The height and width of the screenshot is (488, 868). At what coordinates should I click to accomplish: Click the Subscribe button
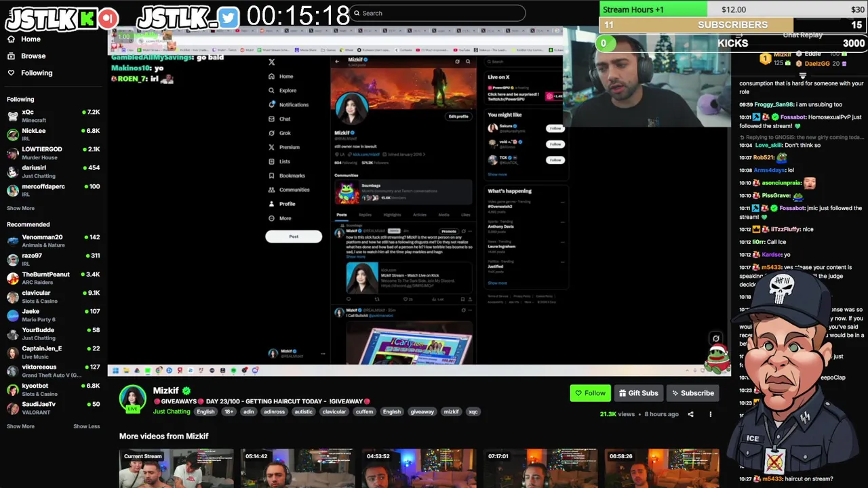click(x=692, y=393)
